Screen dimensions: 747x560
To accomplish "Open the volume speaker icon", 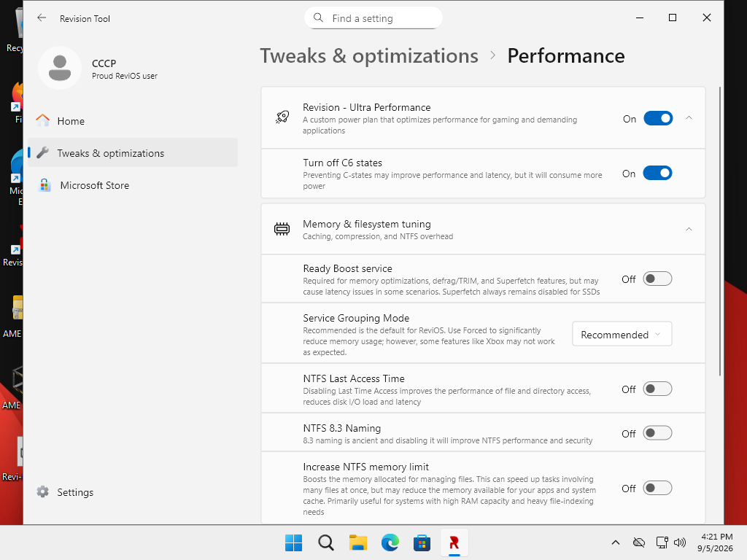I will click(x=680, y=542).
